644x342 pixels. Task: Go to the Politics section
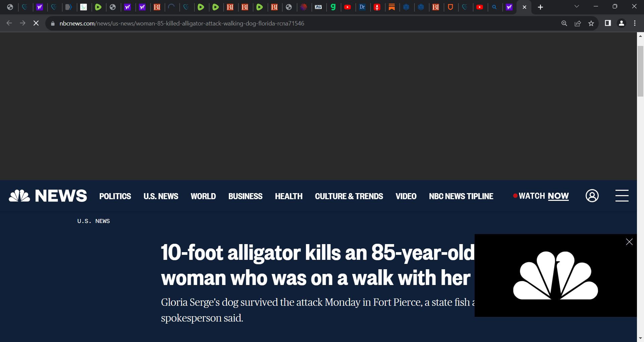click(115, 196)
